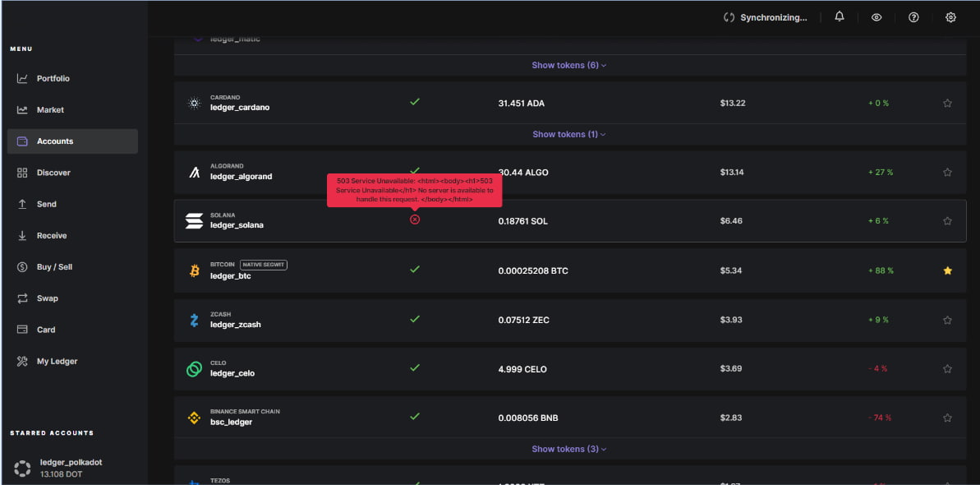Screen dimensions: 980x485
Task: Open starred ledger_polkadot account
Action: (70, 468)
